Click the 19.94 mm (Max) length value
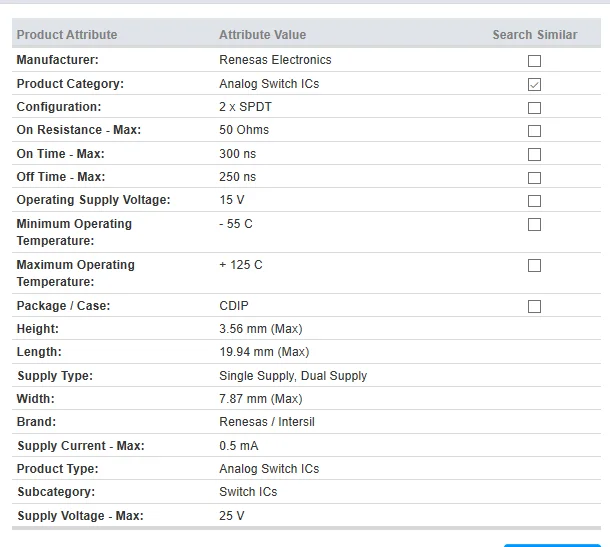Viewport: 610px width, 547px height. point(264,352)
